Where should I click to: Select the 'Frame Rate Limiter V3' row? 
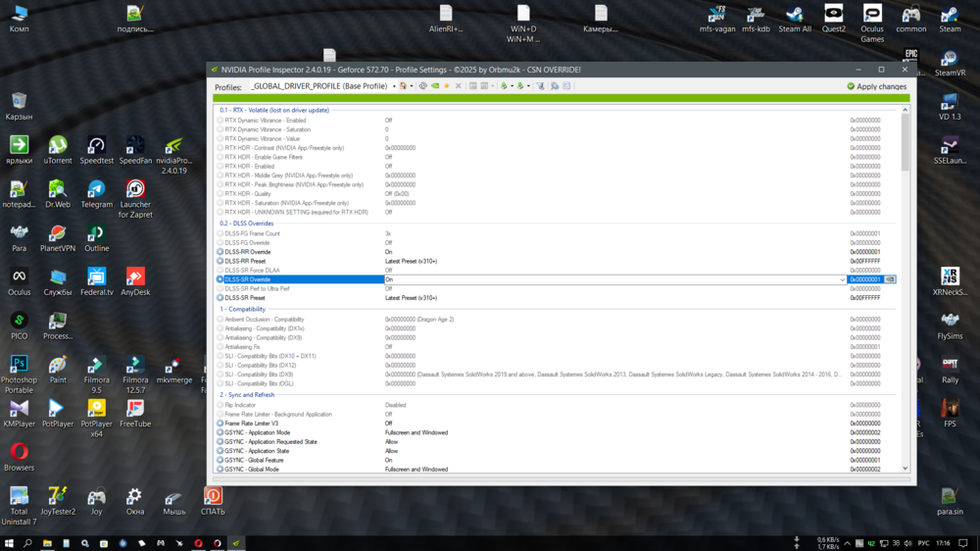pos(557,424)
